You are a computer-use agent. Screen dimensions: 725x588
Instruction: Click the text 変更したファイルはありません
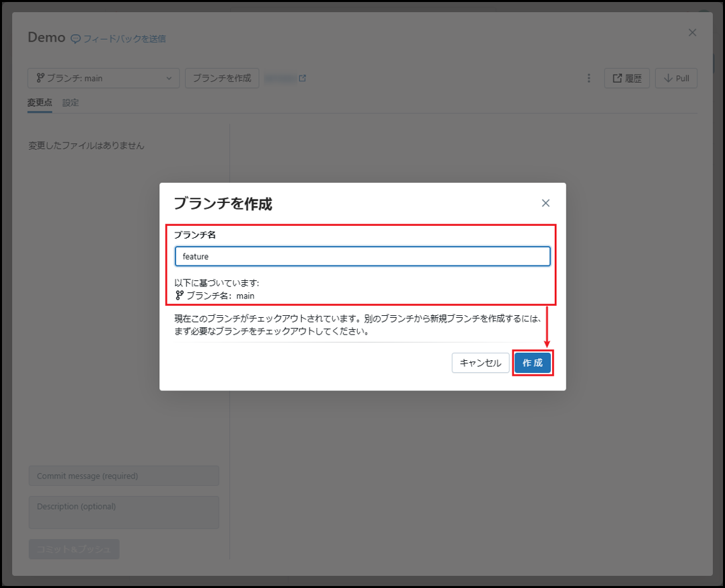(x=87, y=146)
